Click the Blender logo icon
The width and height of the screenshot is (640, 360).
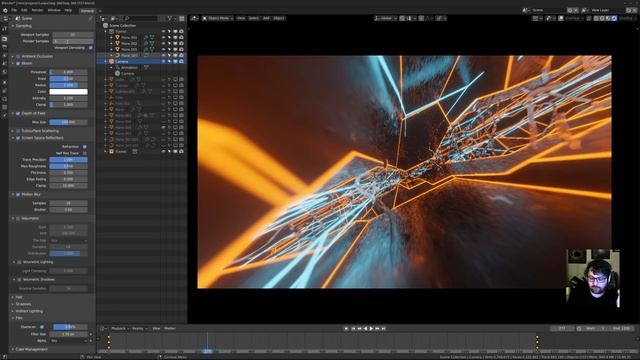5,10
